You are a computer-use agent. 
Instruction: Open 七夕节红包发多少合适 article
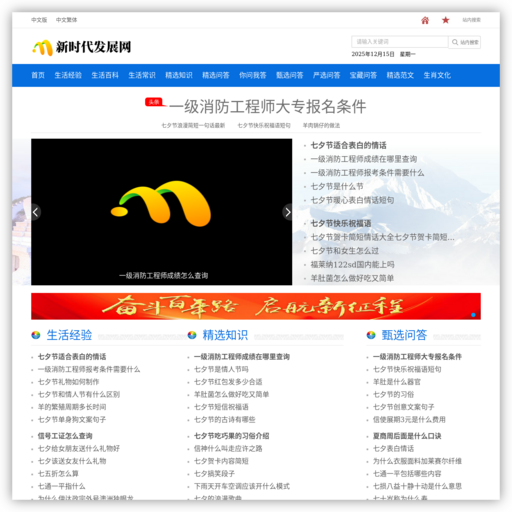pos(228,382)
